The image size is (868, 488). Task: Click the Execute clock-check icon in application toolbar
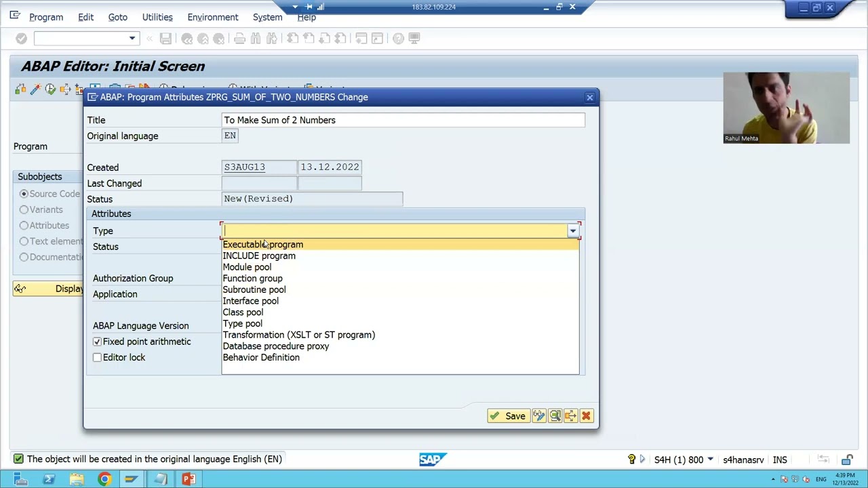[x=50, y=89]
